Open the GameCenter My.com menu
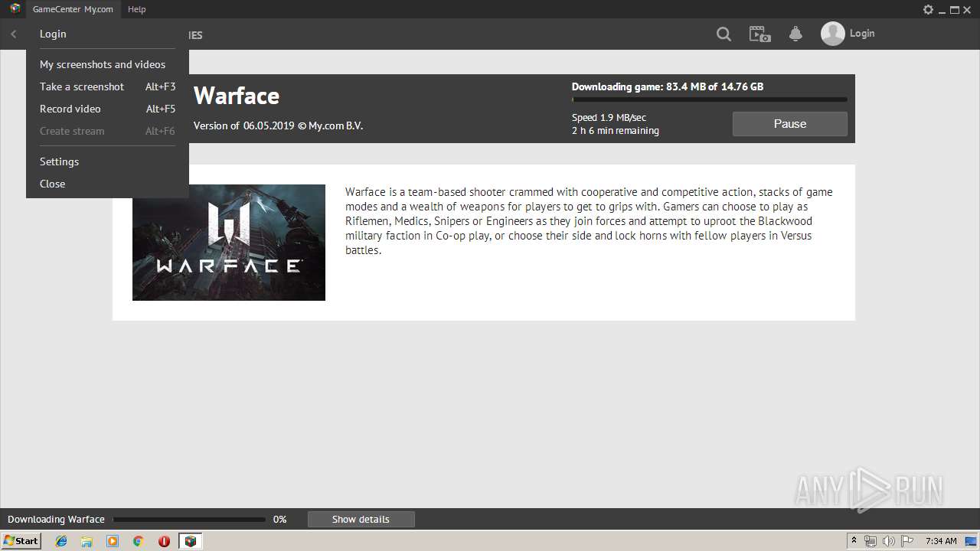Screen dimensions: 980x551 (73, 9)
